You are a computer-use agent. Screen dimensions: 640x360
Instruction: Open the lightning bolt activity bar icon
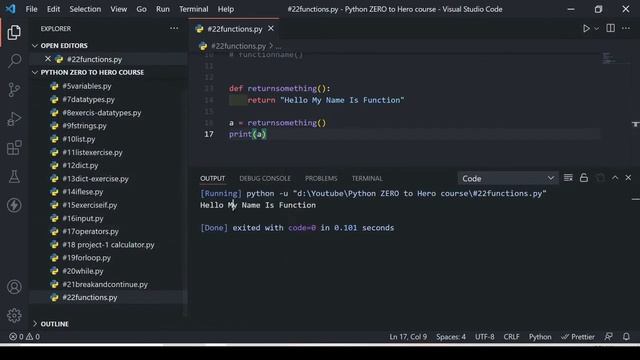tap(14, 205)
